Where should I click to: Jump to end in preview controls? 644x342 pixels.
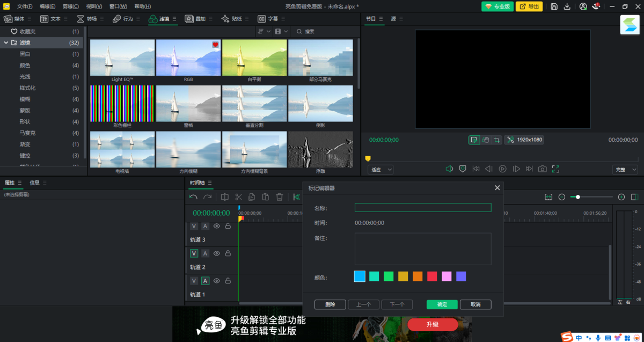click(529, 169)
